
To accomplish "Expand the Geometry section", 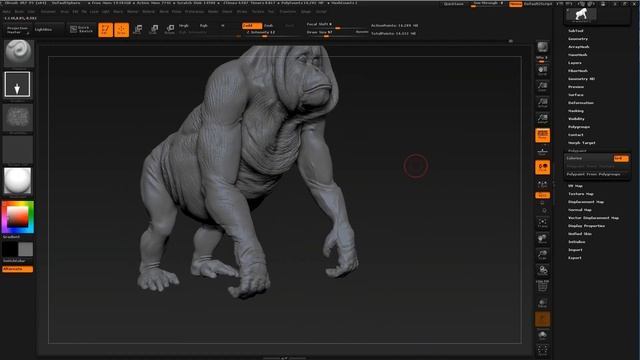I will [578, 39].
